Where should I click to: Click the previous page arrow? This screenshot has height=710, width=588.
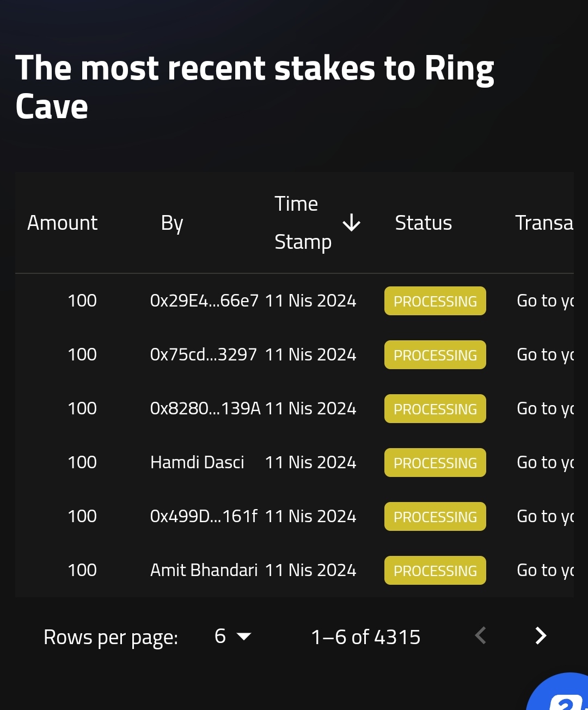480,635
